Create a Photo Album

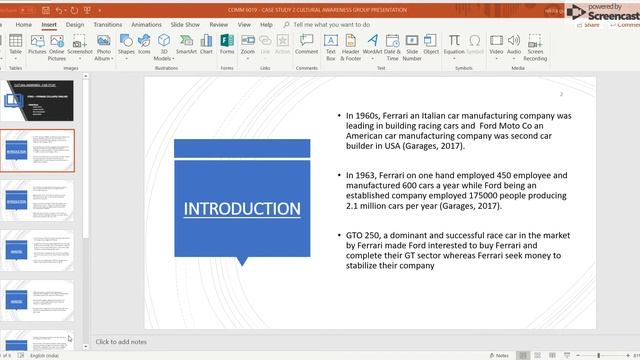pos(104,47)
